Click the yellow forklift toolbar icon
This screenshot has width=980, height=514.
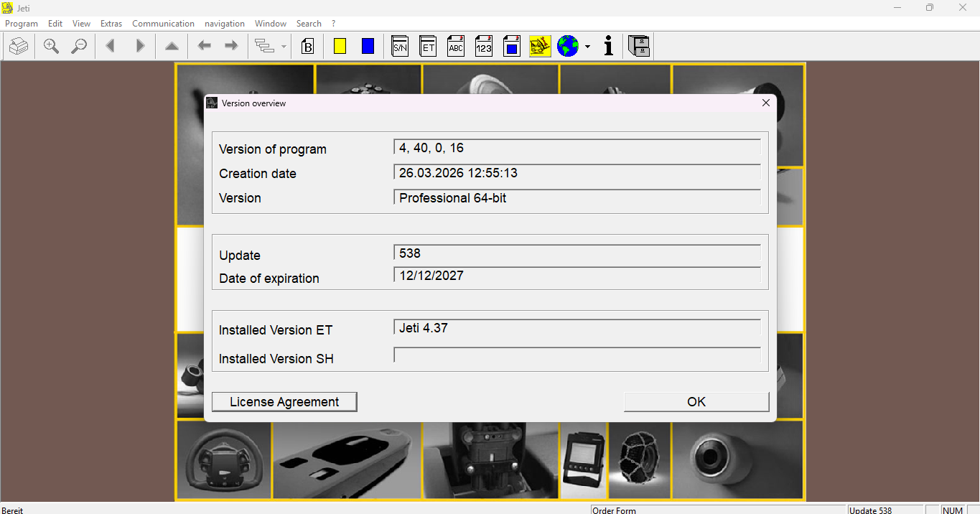540,47
